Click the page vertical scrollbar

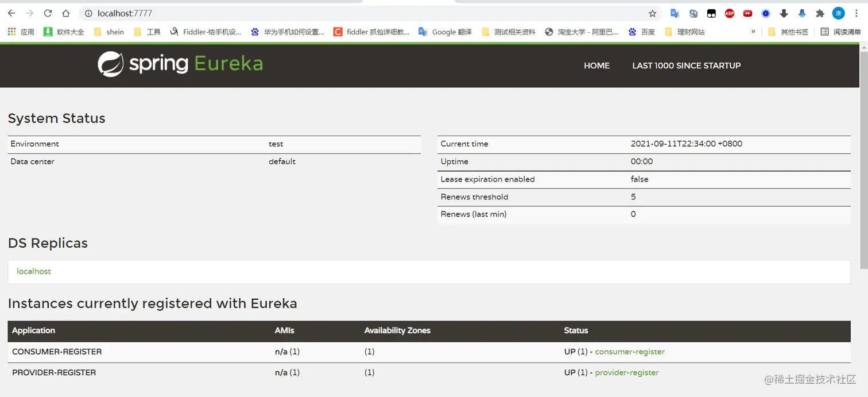click(863, 159)
